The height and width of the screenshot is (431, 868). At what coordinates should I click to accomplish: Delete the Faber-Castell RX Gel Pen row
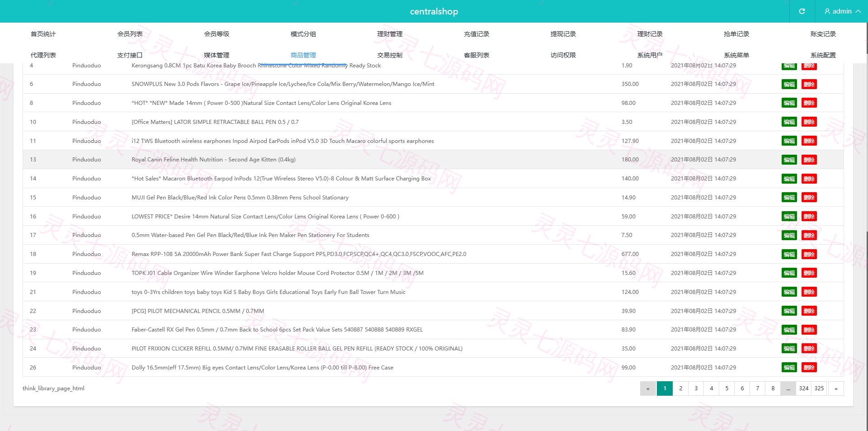[809, 330]
